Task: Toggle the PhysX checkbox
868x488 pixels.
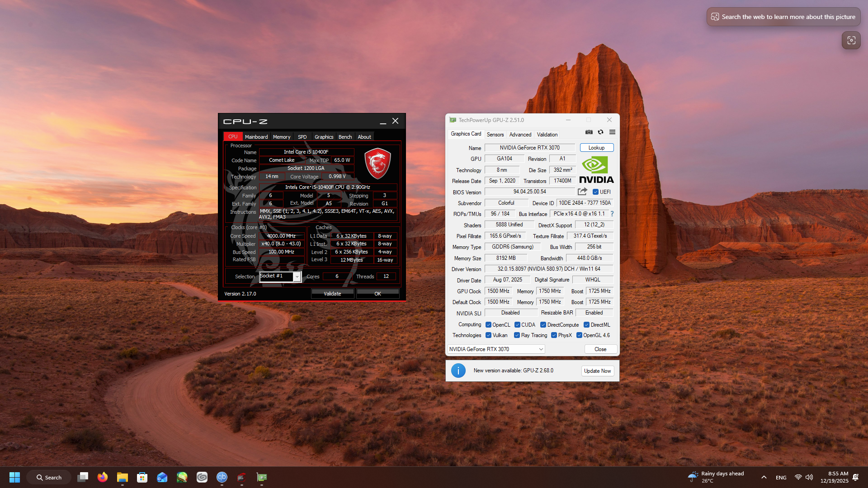Action: pyautogui.click(x=554, y=335)
